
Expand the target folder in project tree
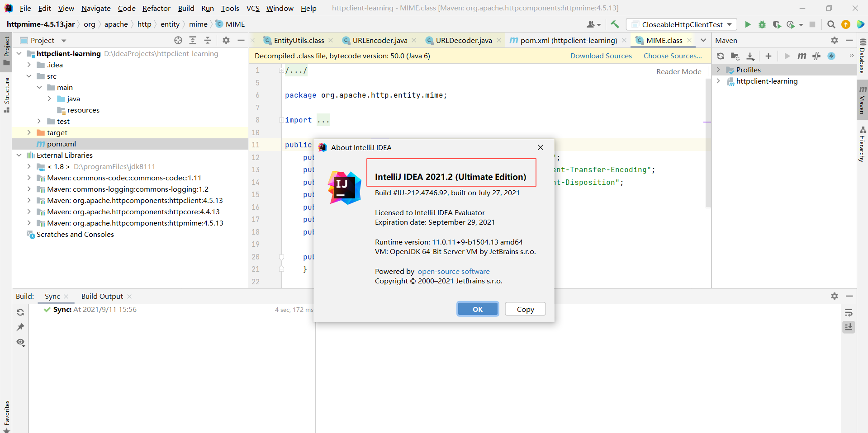[x=29, y=132]
